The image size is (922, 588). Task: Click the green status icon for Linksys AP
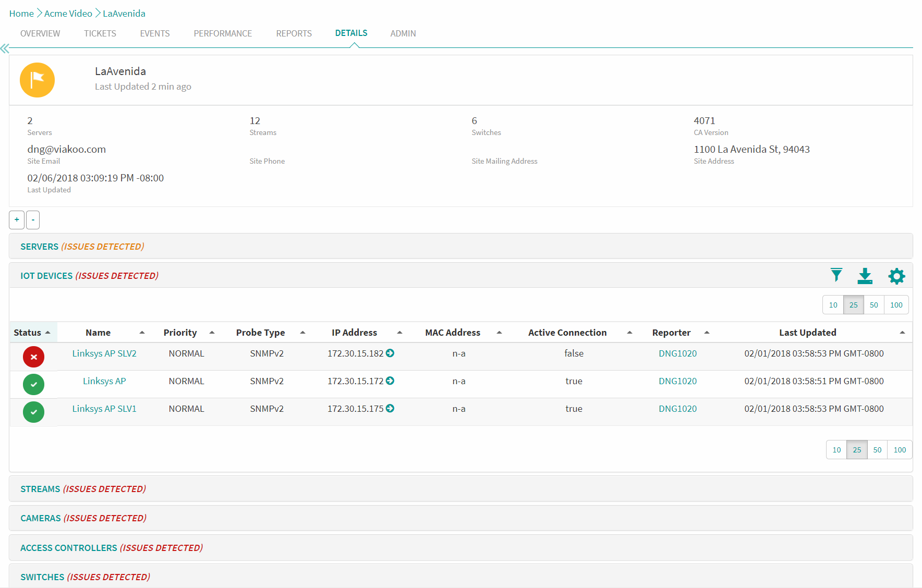pyautogui.click(x=33, y=384)
